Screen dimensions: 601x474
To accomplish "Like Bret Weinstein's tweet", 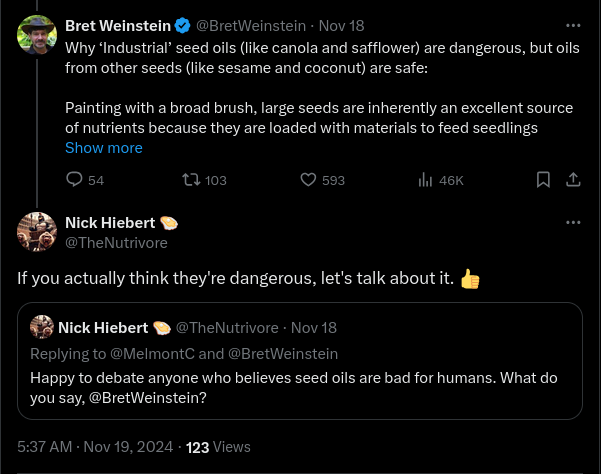I will [x=309, y=180].
